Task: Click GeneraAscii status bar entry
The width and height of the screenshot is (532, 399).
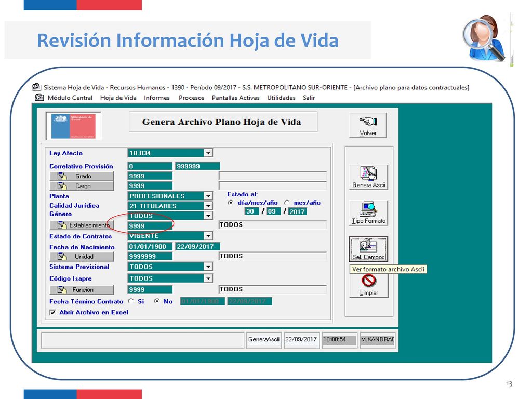Action: [263, 339]
